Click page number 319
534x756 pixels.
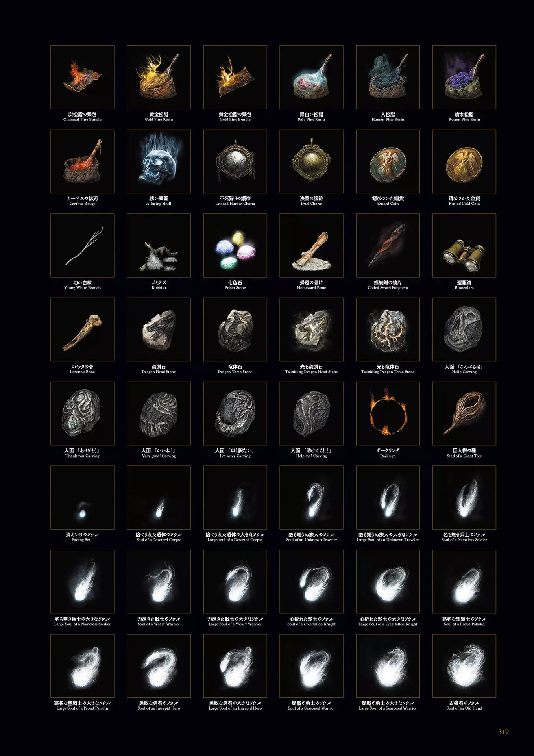point(503,732)
